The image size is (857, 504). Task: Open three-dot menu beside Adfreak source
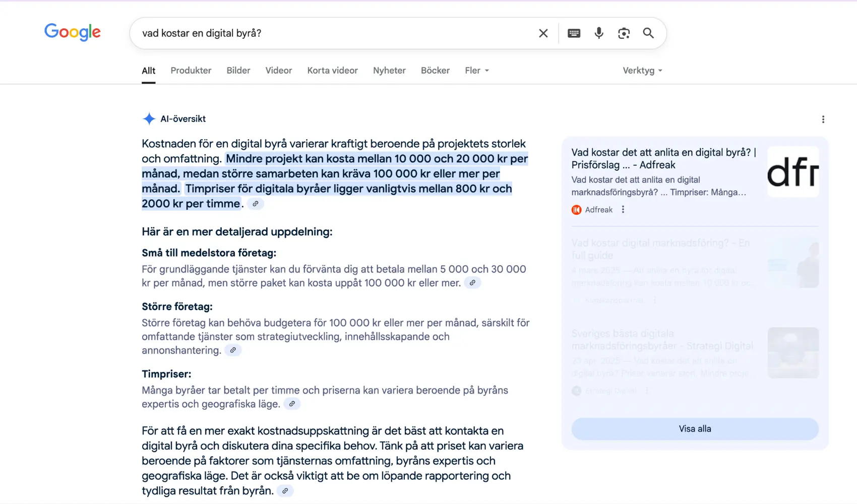pos(623,210)
